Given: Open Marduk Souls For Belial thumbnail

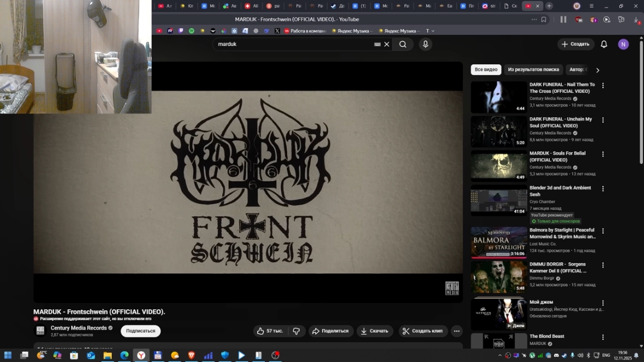Looking at the screenshot, I should (499, 166).
